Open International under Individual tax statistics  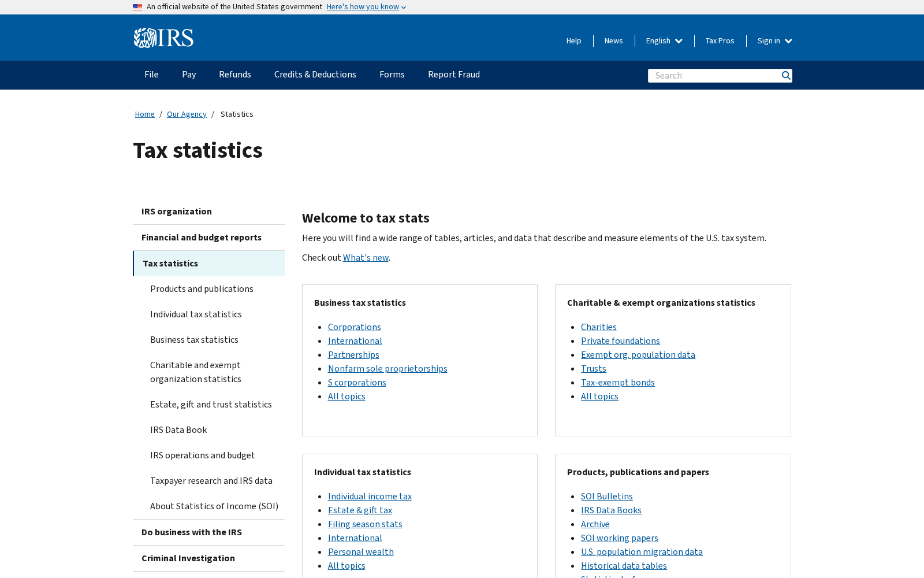pos(355,538)
